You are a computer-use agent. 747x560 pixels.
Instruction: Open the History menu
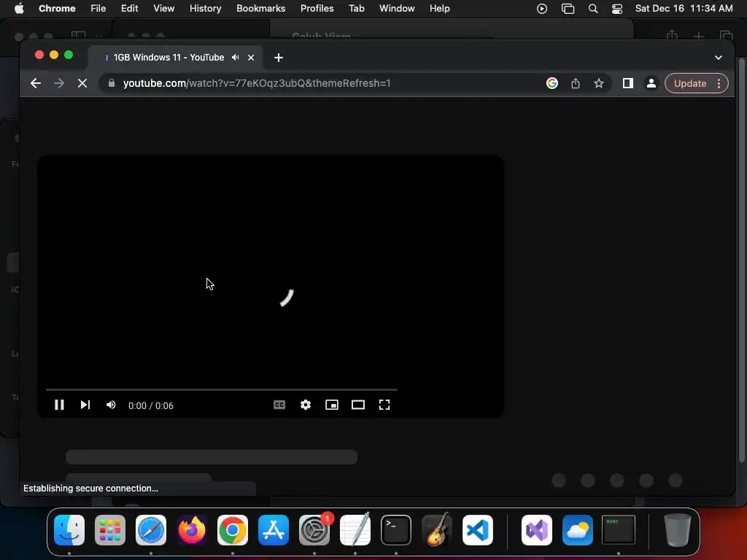coord(205,8)
